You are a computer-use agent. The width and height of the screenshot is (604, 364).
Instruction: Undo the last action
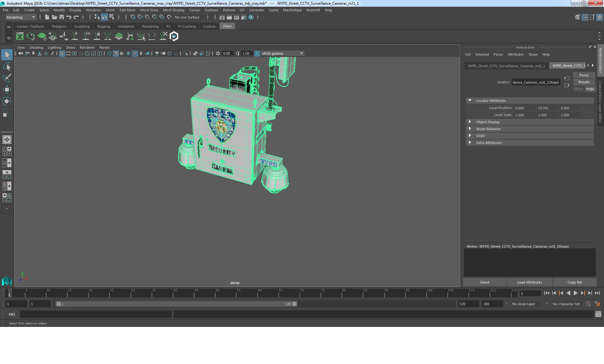pos(69,17)
